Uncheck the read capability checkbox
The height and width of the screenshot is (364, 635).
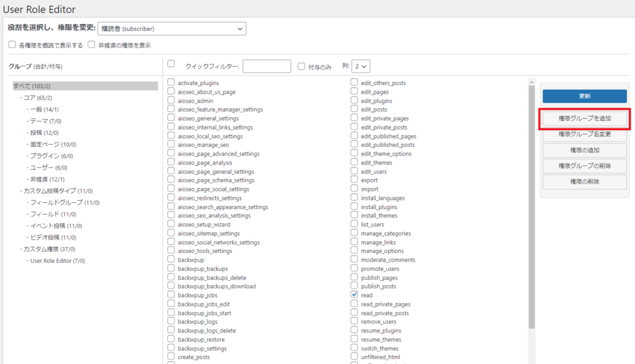(354, 295)
